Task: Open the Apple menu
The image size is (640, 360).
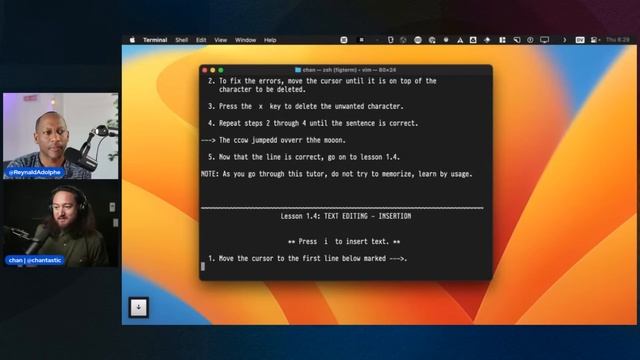Action: (x=132, y=40)
